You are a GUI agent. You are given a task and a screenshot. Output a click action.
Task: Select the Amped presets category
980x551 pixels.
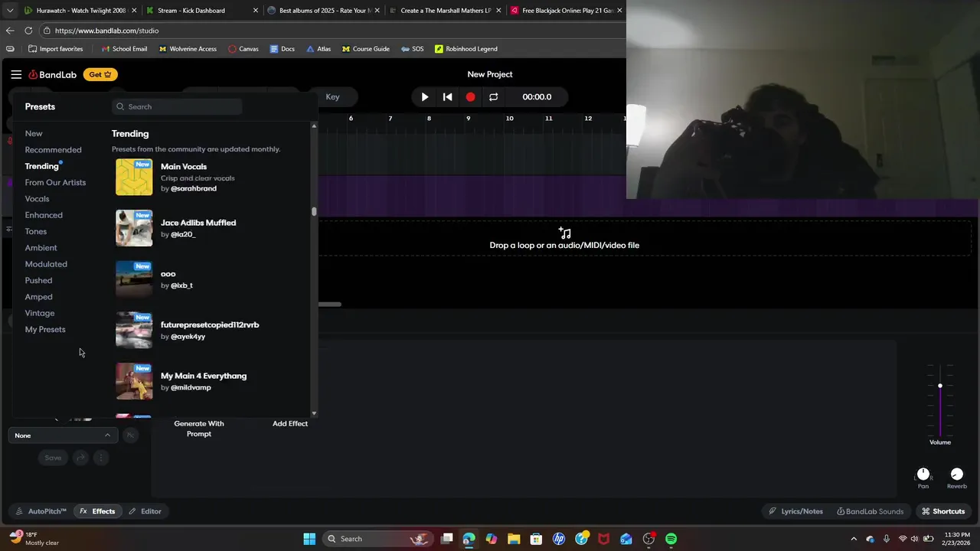click(x=38, y=297)
